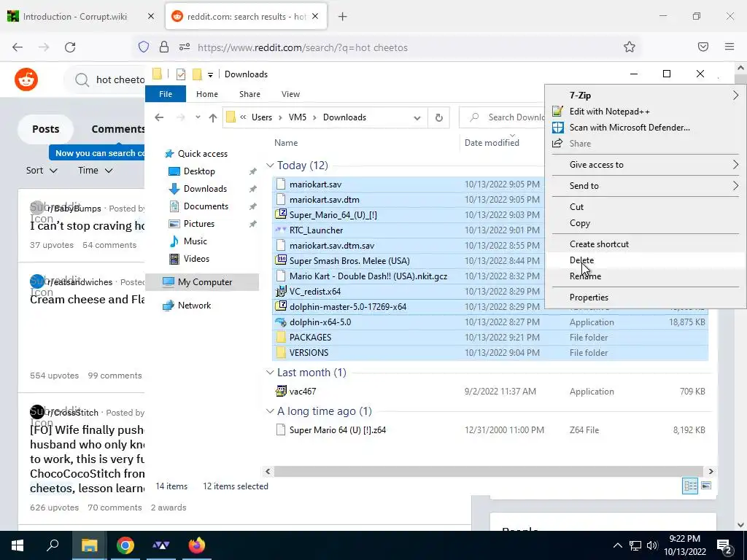Collapse the Today group
Viewport: 747px width, 560px height.
point(270,166)
